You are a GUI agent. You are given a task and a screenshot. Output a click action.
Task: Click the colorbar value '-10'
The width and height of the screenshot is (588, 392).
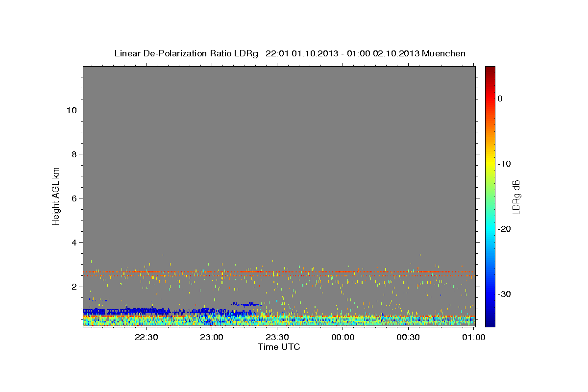click(505, 164)
